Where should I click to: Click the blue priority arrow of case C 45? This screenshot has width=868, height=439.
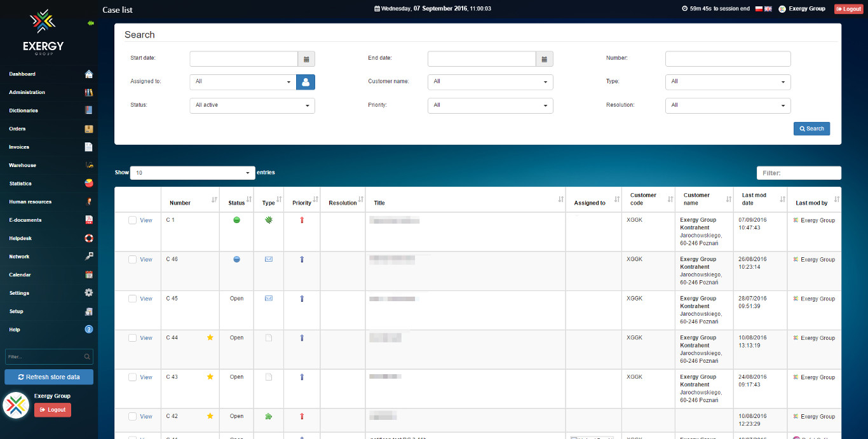coord(302,299)
